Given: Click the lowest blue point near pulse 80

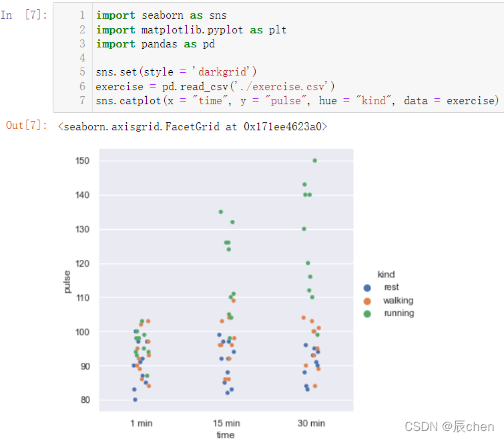Looking at the screenshot, I should click(x=135, y=400).
